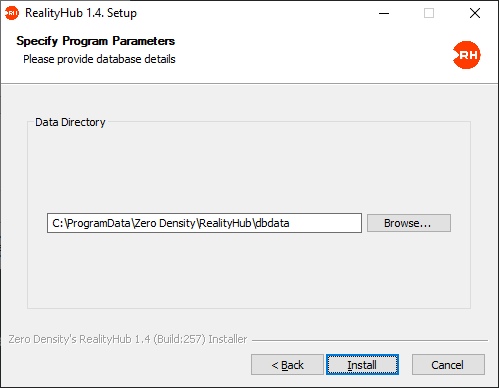Focus the data directory path field
This screenshot has width=499, height=388.
[x=204, y=223]
